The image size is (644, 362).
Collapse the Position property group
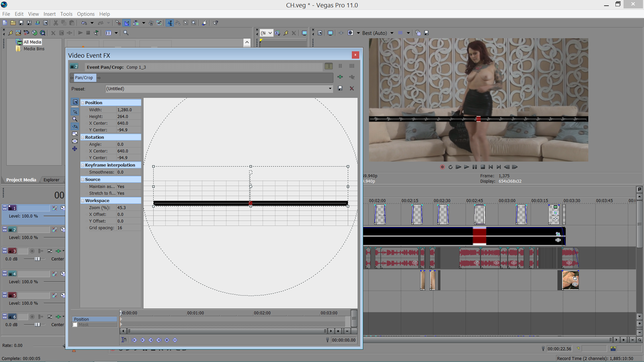click(83, 103)
